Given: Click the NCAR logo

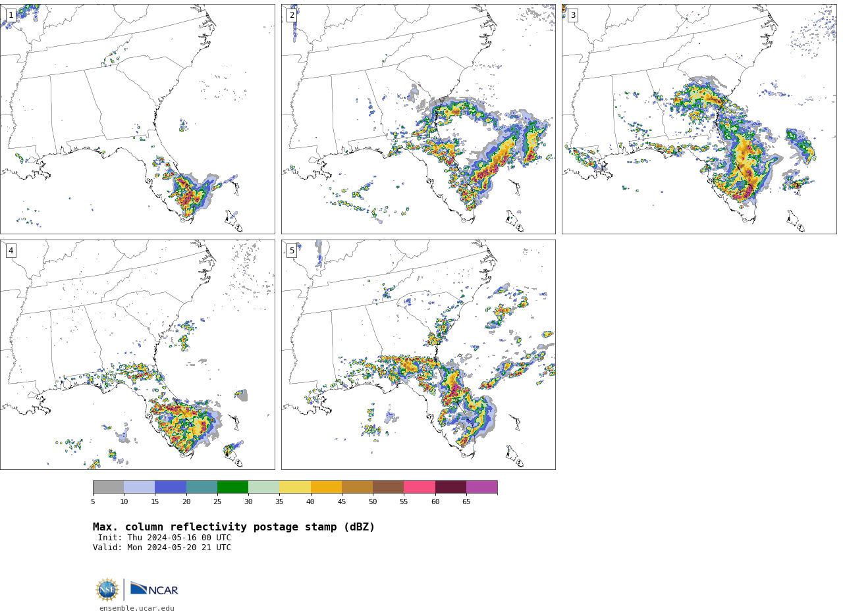Looking at the screenshot, I should coord(154,589).
